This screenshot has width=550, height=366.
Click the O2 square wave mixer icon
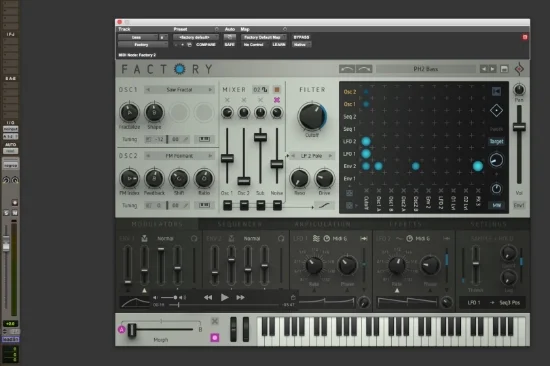pos(260,90)
